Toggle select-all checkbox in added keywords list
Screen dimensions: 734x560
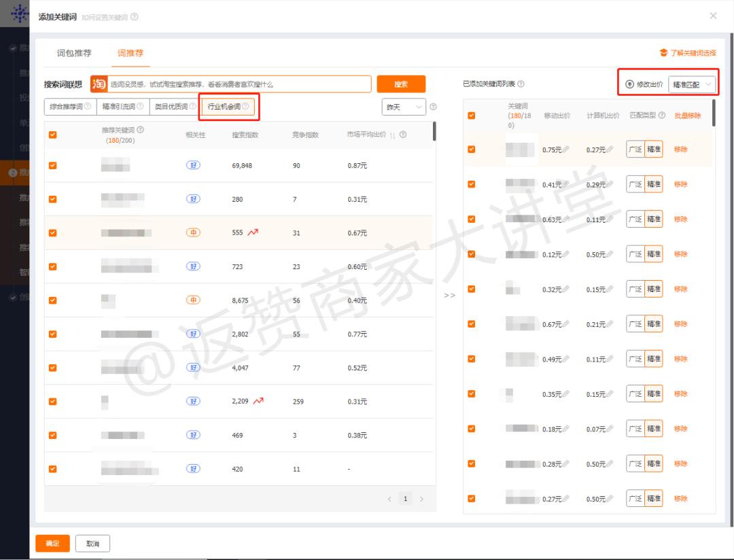click(x=472, y=116)
